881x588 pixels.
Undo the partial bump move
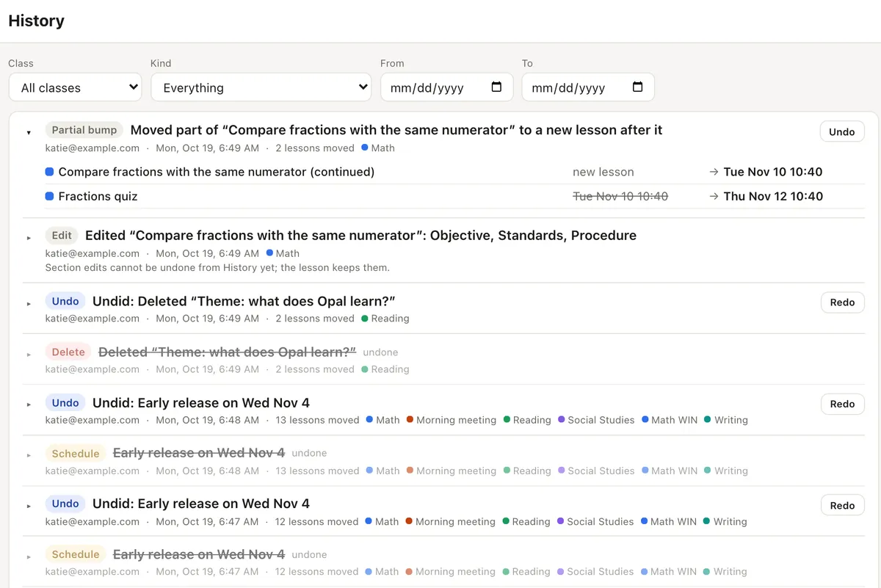pyautogui.click(x=842, y=132)
